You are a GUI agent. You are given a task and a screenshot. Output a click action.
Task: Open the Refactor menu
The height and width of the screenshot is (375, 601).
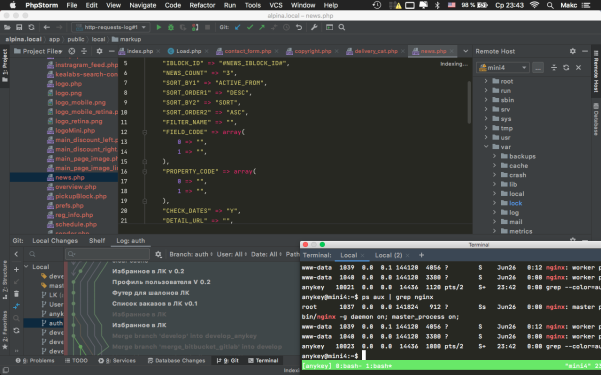pyautogui.click(x=202, y=5)
